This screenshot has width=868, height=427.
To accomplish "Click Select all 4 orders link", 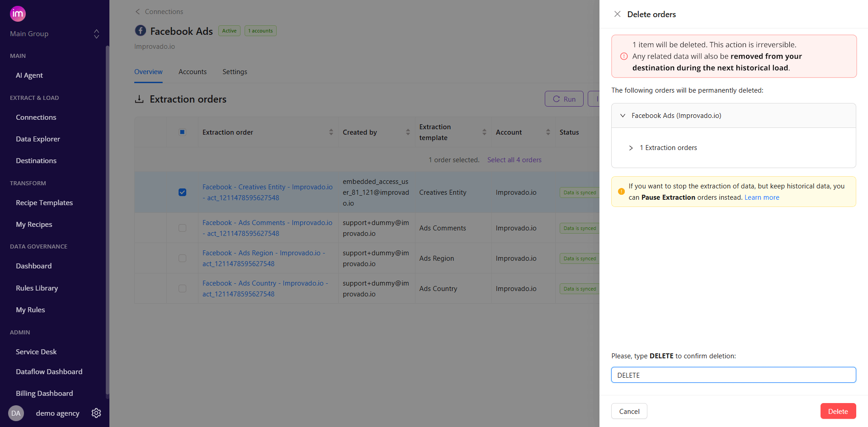I will [x=514, y=160].
